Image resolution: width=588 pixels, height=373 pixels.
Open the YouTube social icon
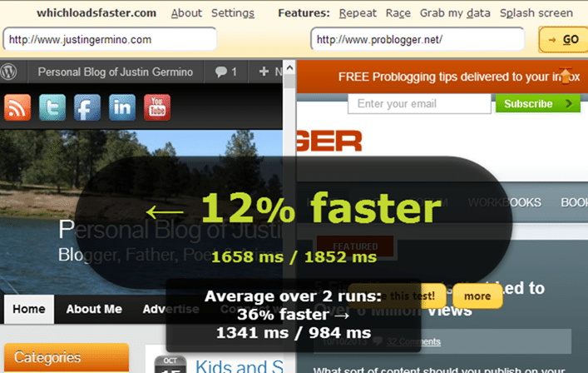coord(157,107)
